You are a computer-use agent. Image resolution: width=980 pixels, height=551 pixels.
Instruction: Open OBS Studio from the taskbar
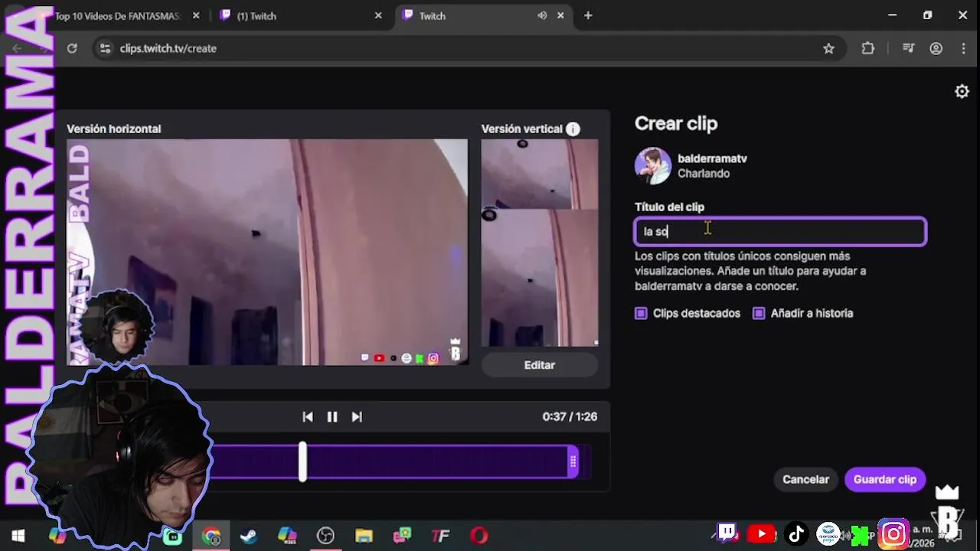pos(325,536)
